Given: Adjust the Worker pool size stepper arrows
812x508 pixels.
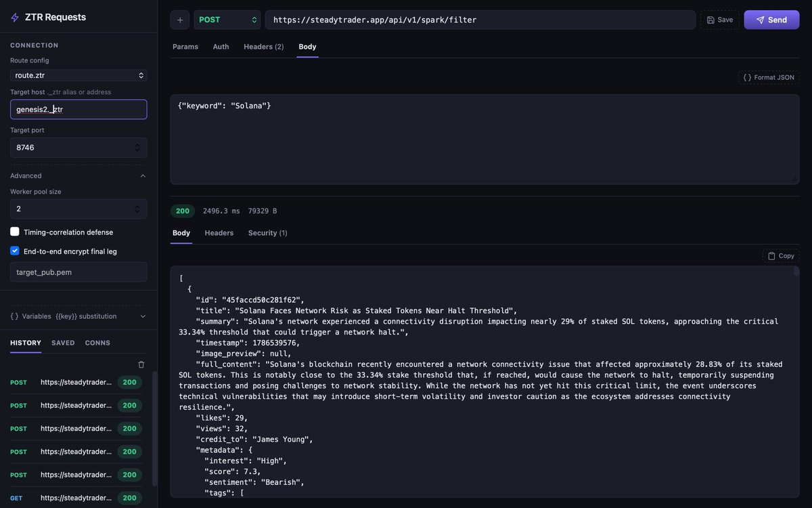Looking at the screenshot, I should (x=138, y=209).
